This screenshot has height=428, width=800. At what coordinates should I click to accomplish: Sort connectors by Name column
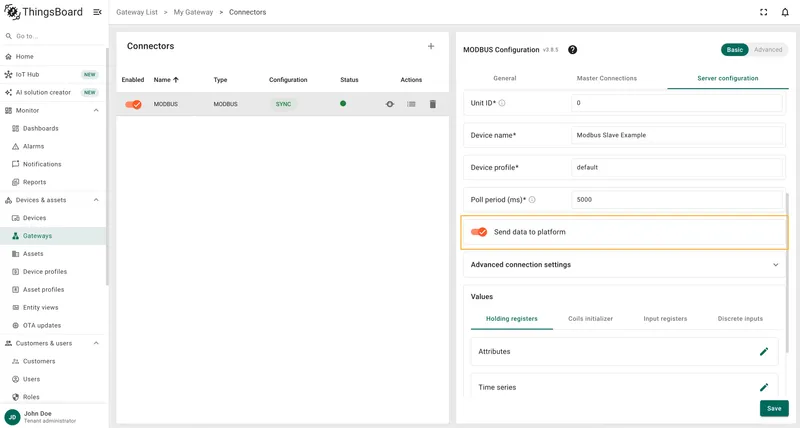(166, 80)
